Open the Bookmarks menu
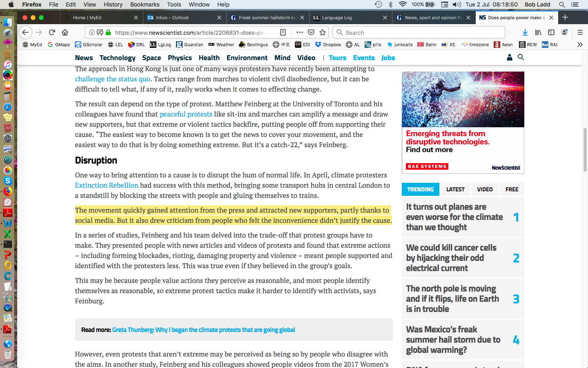 click(x=145, y=4)
